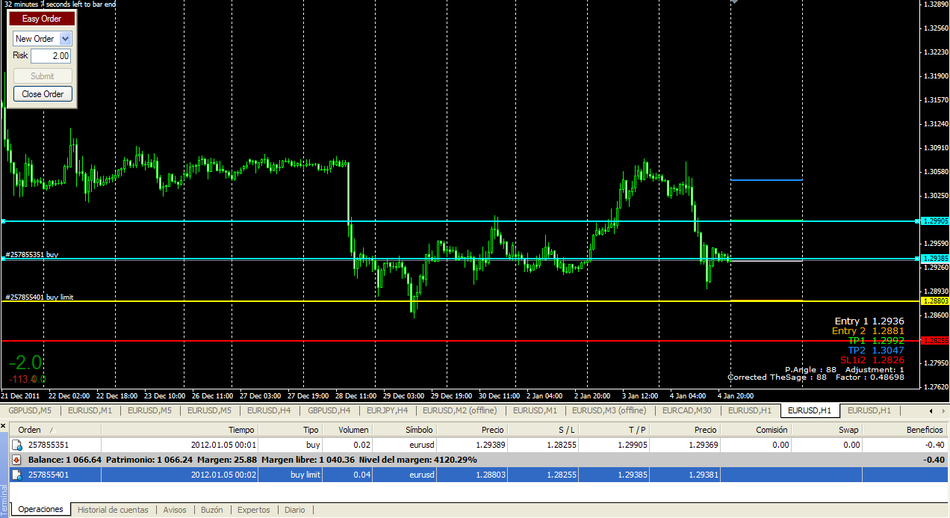Open the EURJPY,H4 chart tab
The image size is (950, 518).
click(388, 410)
